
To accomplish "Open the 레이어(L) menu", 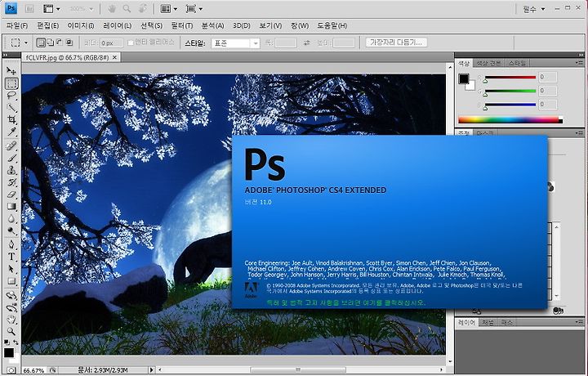I will click(117, 25).
